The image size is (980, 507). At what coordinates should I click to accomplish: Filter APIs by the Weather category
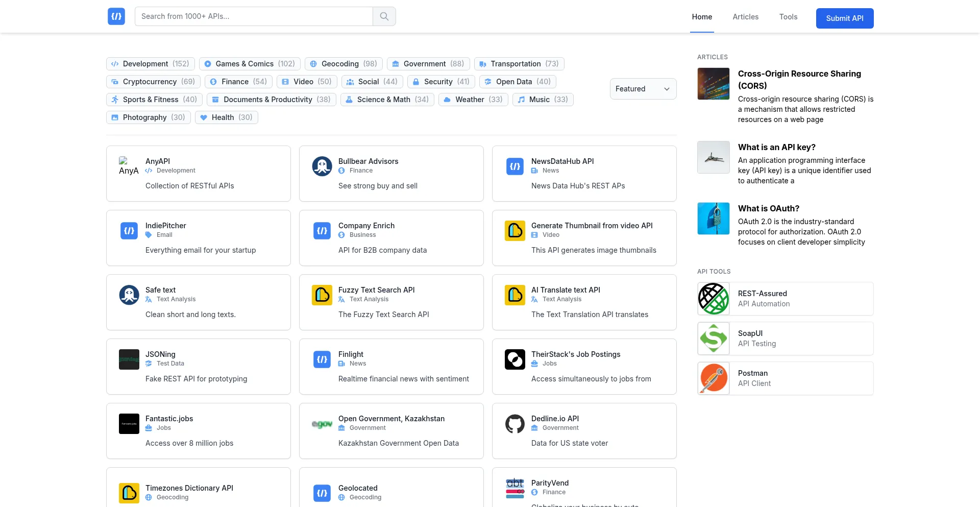coord(473,100)
